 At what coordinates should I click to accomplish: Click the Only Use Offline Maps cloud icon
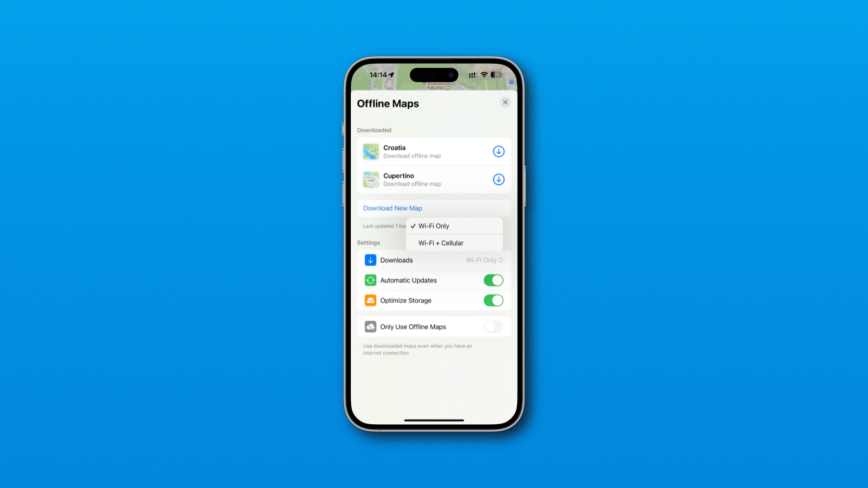click(x=370, y=327)
